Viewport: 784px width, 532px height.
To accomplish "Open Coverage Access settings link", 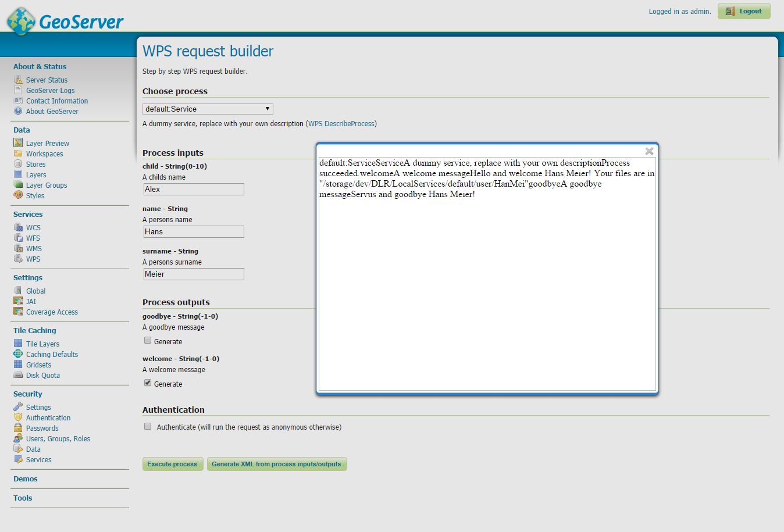I will click(52, 312).
